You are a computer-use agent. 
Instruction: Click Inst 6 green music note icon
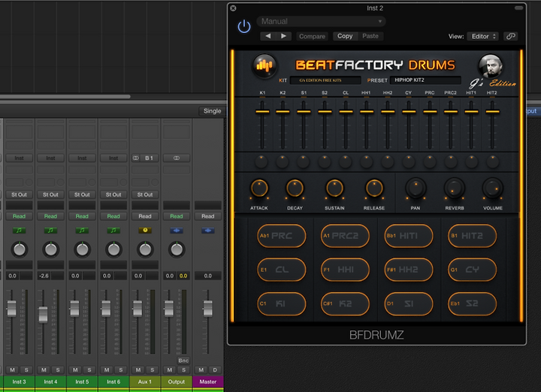[113, 231]
